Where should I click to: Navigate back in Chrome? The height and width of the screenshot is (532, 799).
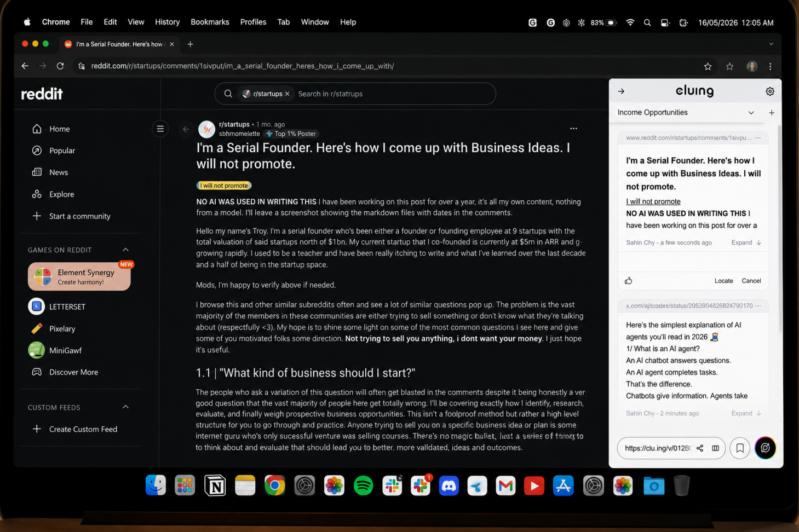pos(25,66)
